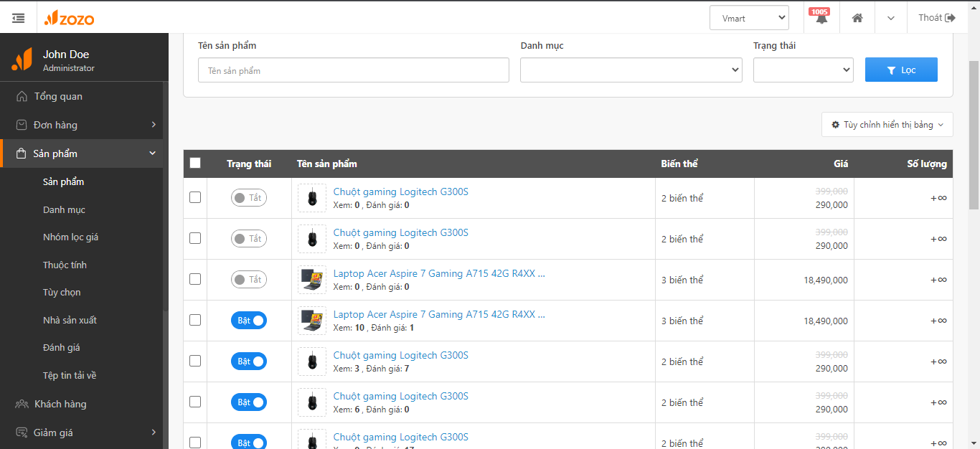This screenshot has width=980, height=449.
Task: Go to Đánh giá in the sidebar
Action: [x=61, y=347]
